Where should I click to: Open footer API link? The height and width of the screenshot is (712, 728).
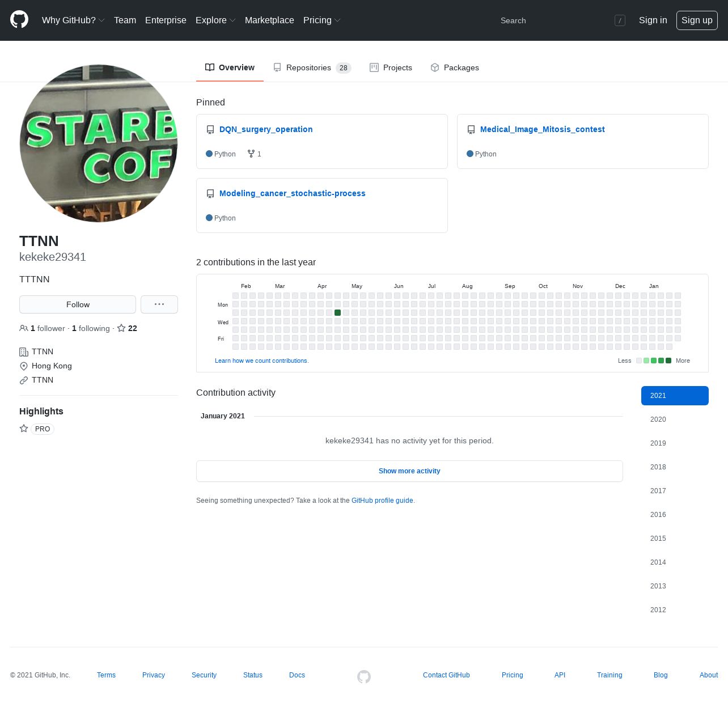560,675
